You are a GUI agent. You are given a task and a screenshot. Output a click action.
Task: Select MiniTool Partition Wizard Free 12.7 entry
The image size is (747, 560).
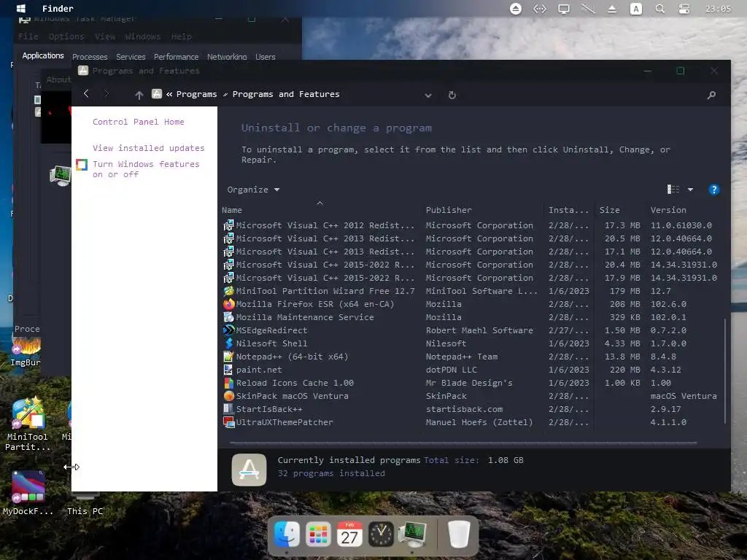[x=472, y=291]
